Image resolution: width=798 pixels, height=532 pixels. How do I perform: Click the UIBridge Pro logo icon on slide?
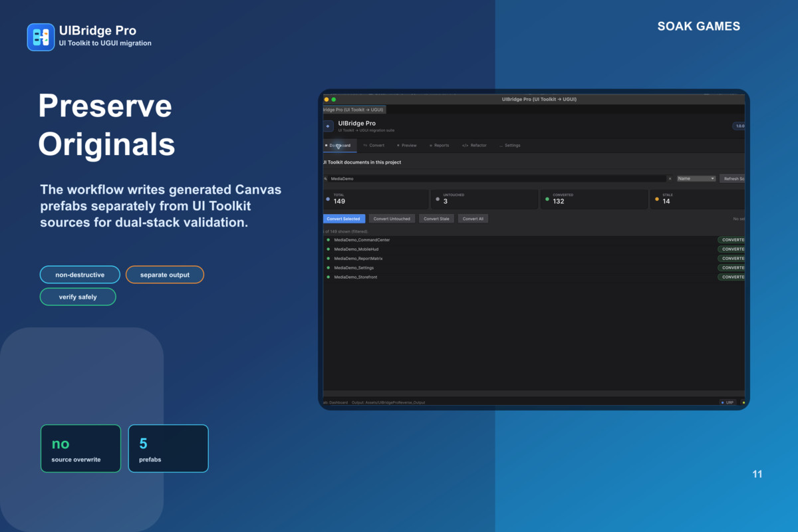(x=41, y=37)
